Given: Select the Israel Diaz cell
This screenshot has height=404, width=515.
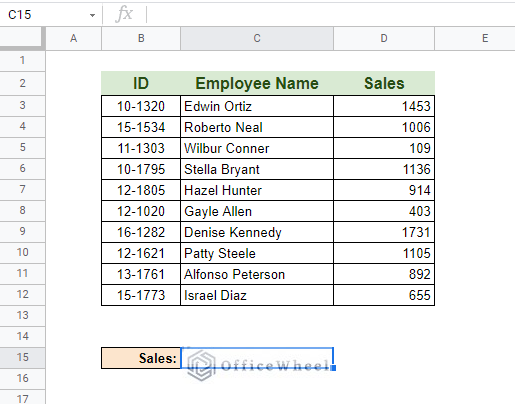Looking at the screenshot, I should tap(257, 295).
